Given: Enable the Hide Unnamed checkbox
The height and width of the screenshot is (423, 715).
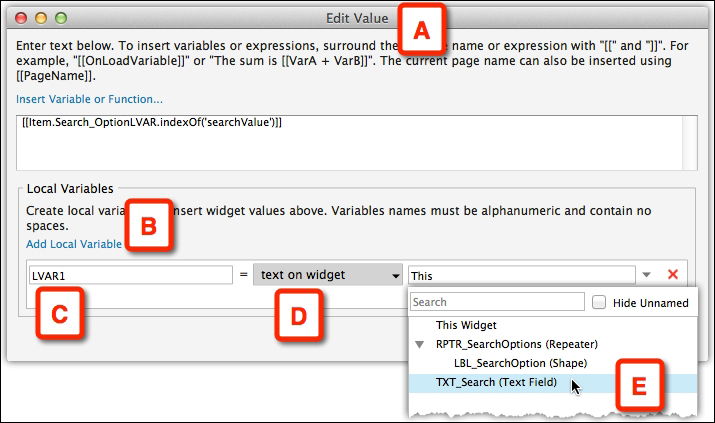Looking at the screenshot, I should point(600,302).
